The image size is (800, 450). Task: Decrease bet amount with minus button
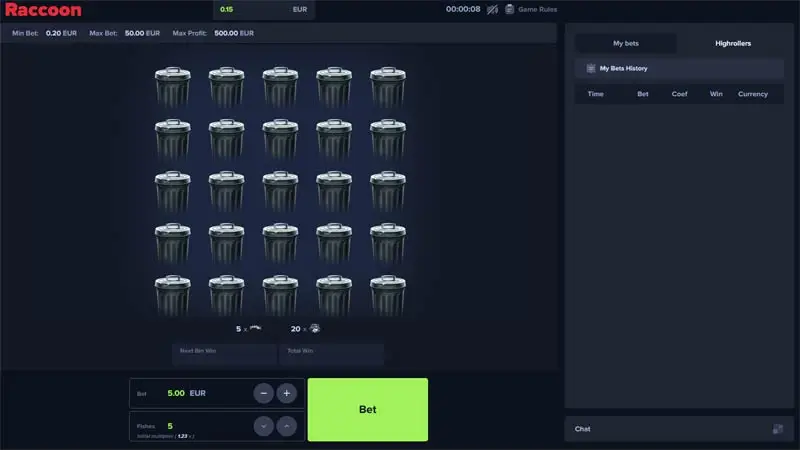point(264,393)
